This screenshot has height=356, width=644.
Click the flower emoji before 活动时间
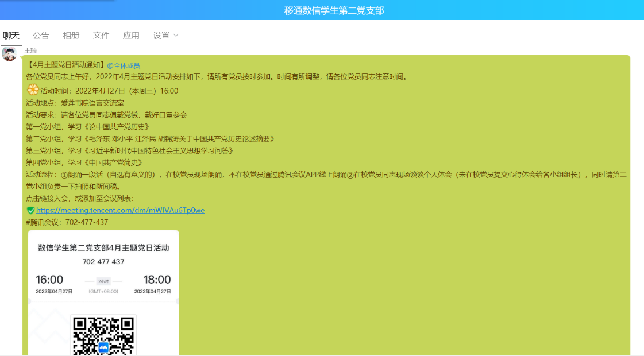(x=33, y=90)
